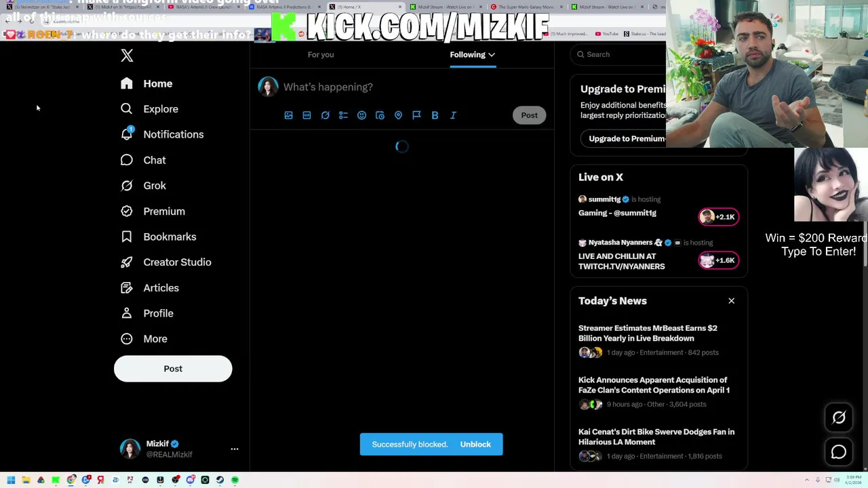This screenshot has height=488, width=868.
Task: Open the Explore page
Action: tap(149, 109)
